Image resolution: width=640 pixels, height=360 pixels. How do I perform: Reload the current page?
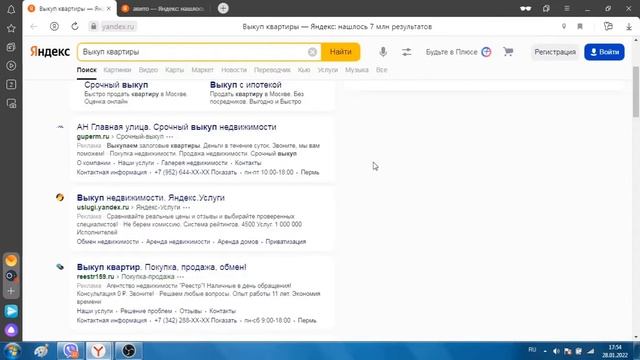(75, 27)
